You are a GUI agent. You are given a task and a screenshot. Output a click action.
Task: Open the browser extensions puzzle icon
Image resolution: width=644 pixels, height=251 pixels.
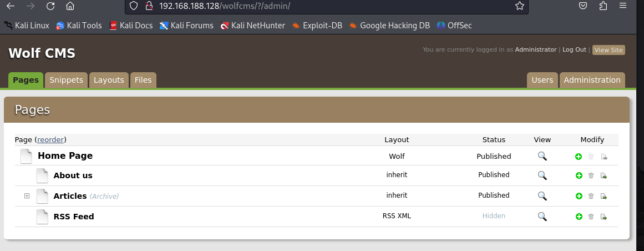(x=603, y=6)
